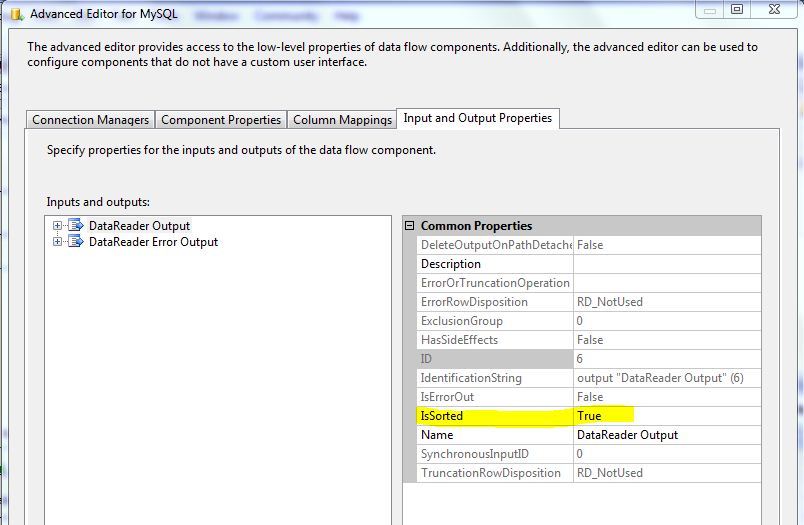
Task: Click the Advanced Editor title bar icon
Action: [16, 14]
